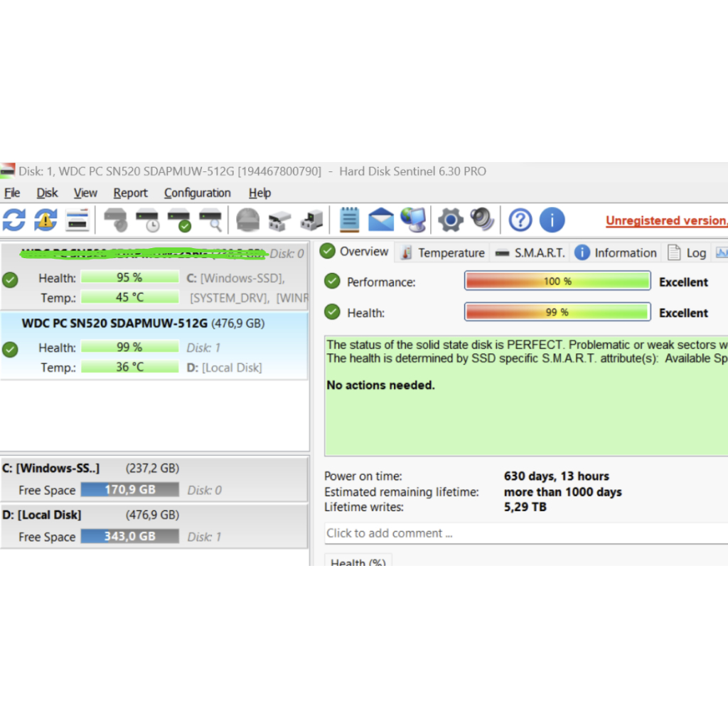Screen dimensions: 728x728
Task: Click the disk clock scheduler icon
Action: 146,220
